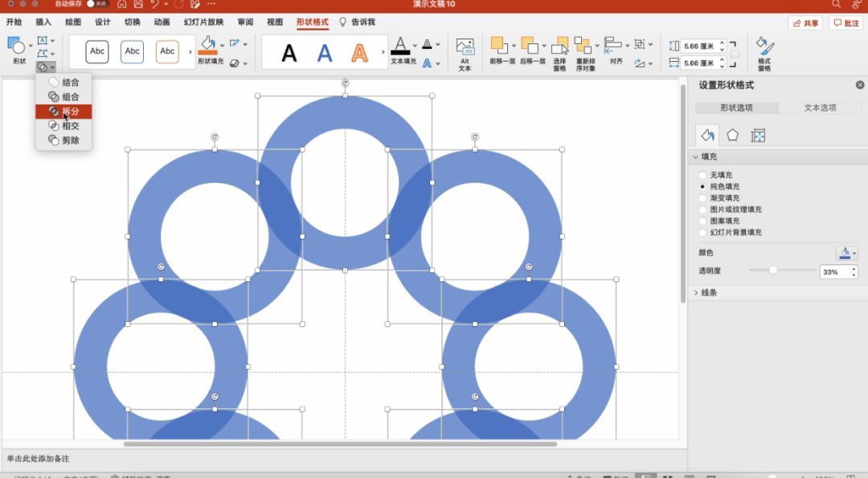868x478 pixels.
Task: Click the shape height field 5.66 厘米
Action: pyautogui.click(x=703, y=46)
